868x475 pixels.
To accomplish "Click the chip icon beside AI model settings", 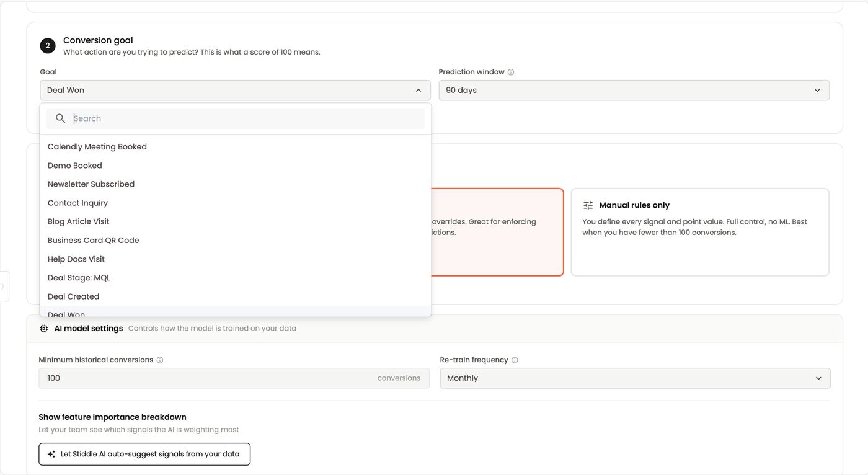I will point(44,329).
